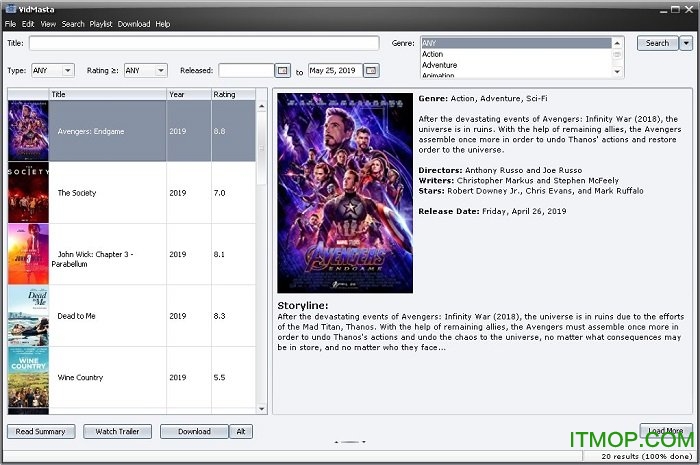700x465 pixels.
Task: Open the File menu
Action: tap(10, 24)
